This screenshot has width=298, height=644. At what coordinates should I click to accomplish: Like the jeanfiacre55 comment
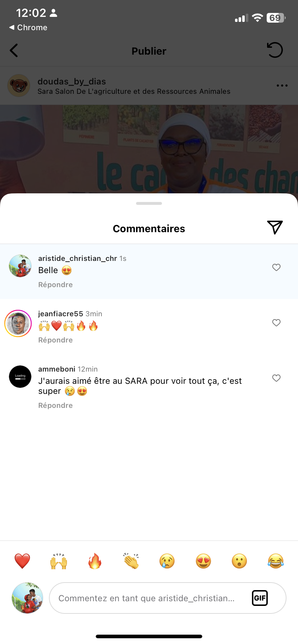point(276,323)
